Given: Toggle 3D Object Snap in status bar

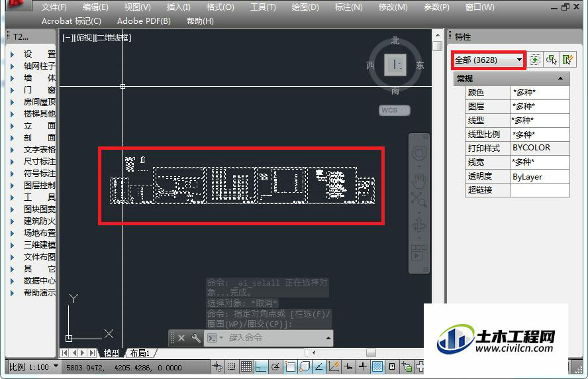Looking at the screenshot, I should click(x=305, y=366).
